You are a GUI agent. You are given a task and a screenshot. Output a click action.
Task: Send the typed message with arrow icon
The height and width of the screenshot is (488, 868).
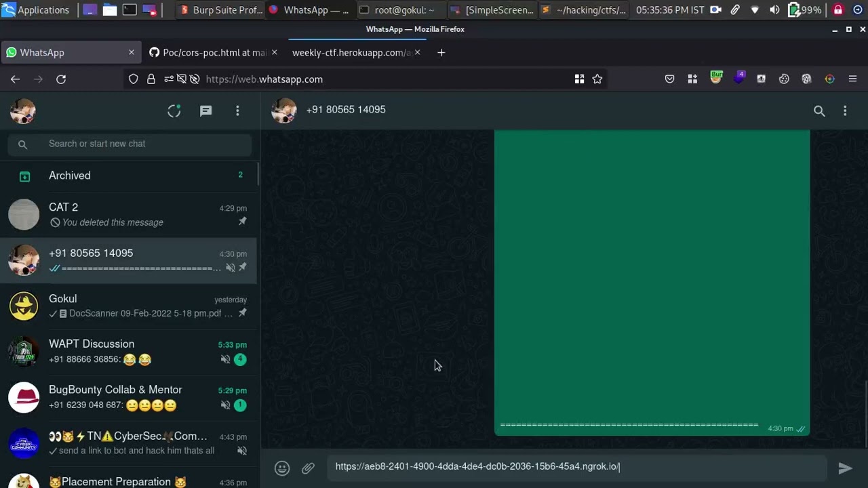click(x=845, y=468)
